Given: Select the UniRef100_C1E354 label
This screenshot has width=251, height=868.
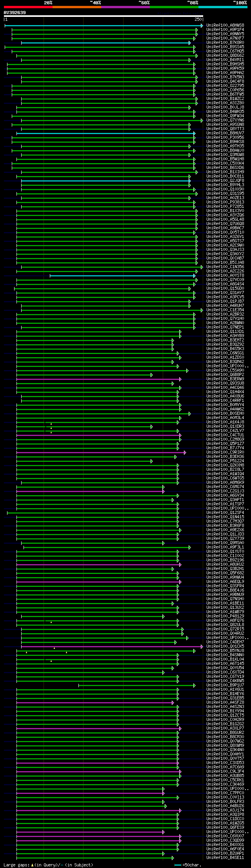Looking at the screenshot, I should coord(225,310).
